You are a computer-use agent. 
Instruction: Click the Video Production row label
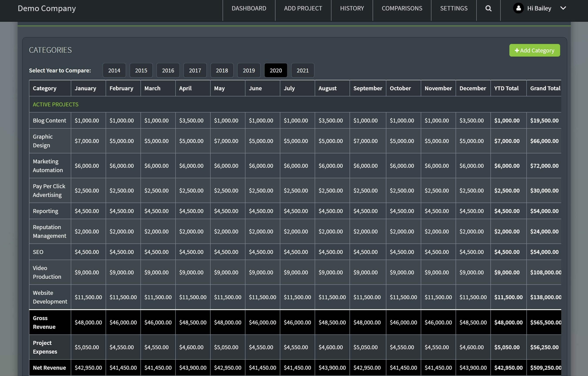47,272
